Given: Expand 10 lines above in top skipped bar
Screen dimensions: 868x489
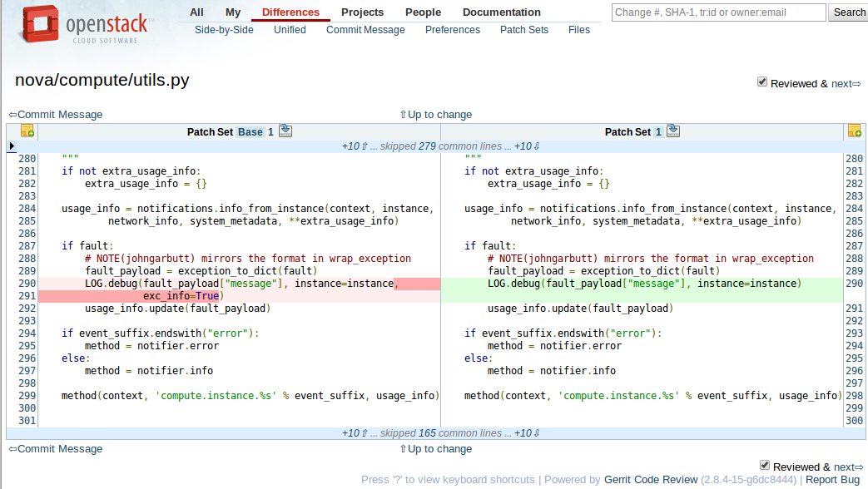Looking at the screenshot, I should 355,146.
